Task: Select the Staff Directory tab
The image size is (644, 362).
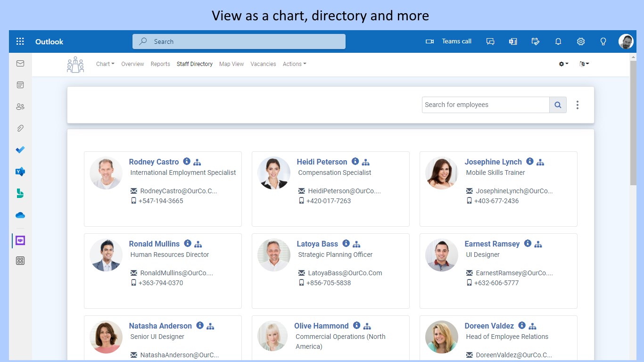Action: click(x=195, y=64)
